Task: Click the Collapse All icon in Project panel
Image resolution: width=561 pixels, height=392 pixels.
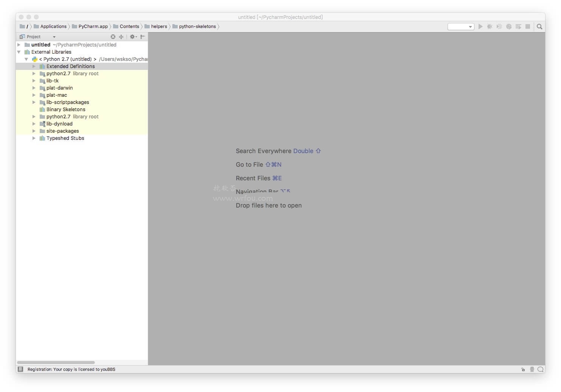Action: 121,37
